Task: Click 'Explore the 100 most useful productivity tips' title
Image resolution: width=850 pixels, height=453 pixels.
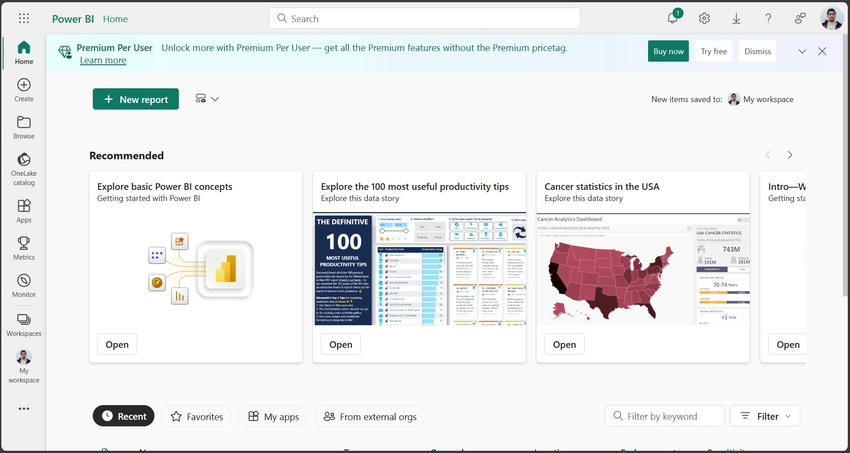Action: [x=415, y=186]
